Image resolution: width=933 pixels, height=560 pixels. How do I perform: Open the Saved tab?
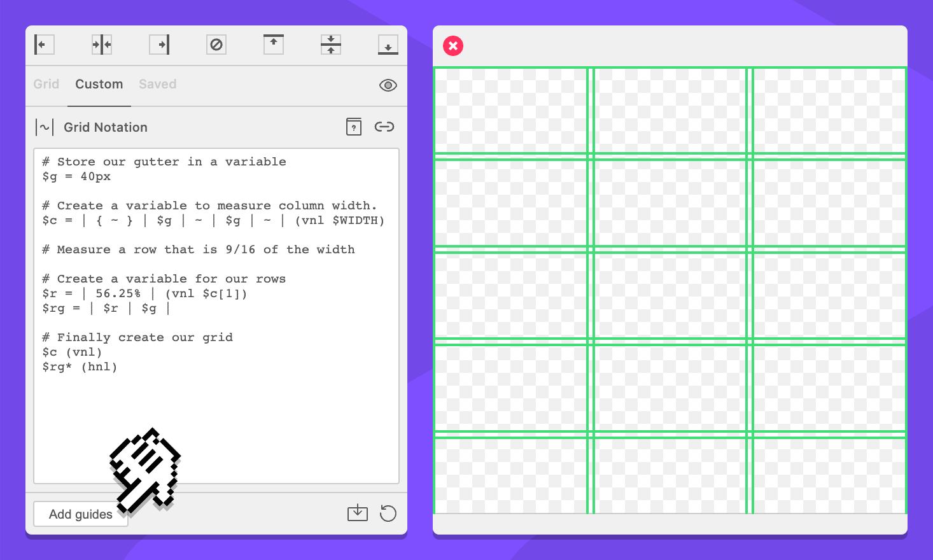(158, 85)
